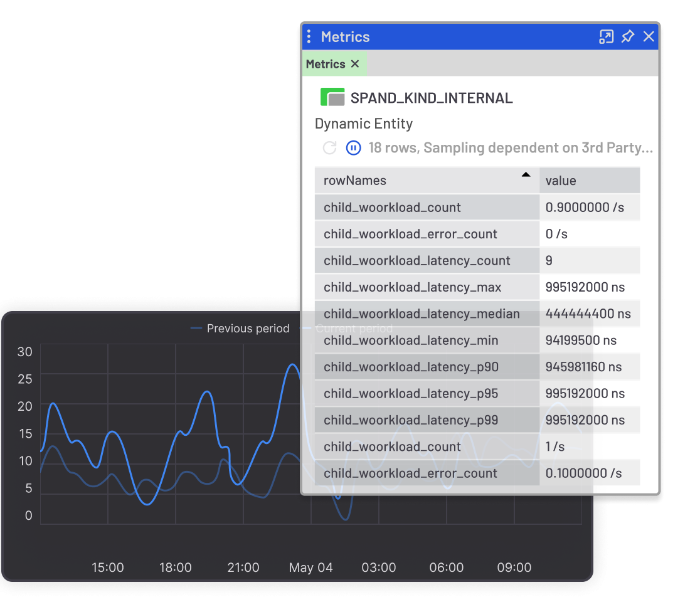The width and height of the screenshot is (700, 602).
Task: Click the Dynamic Entity label
Action: pos(364,124)
